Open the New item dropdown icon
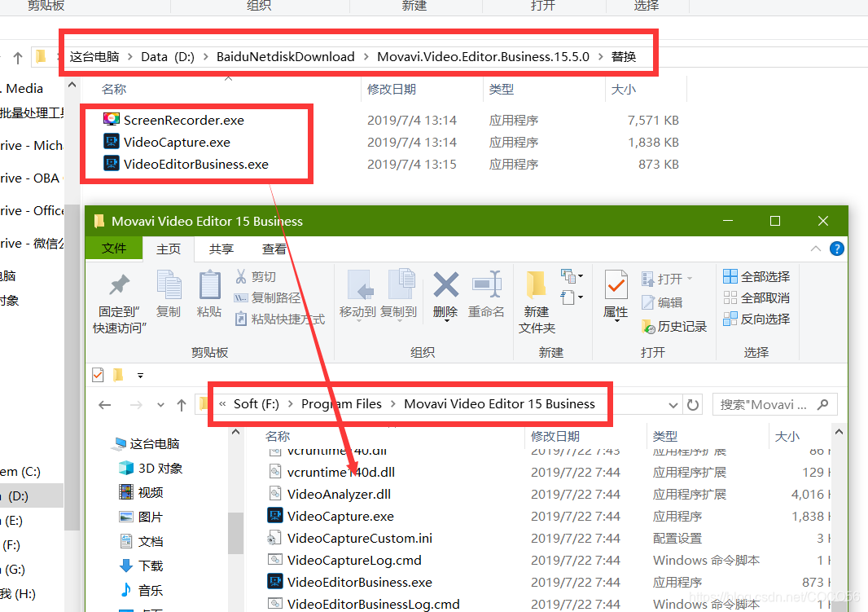The image size is (868, 612). (x=572, y=275)
